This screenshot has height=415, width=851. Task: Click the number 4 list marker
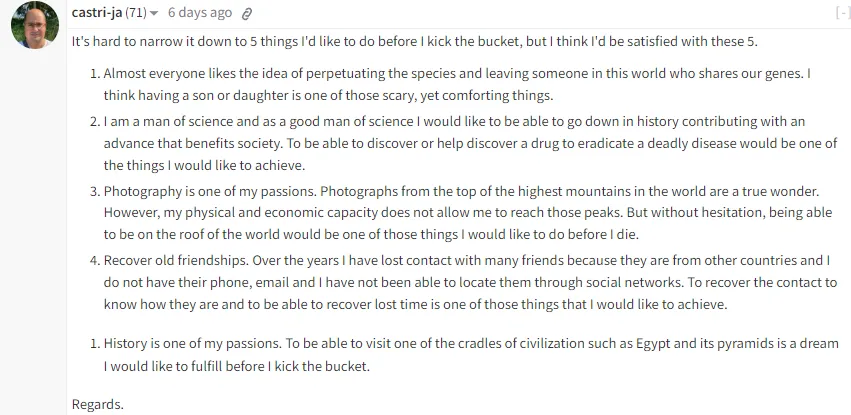tap(95, 260)
